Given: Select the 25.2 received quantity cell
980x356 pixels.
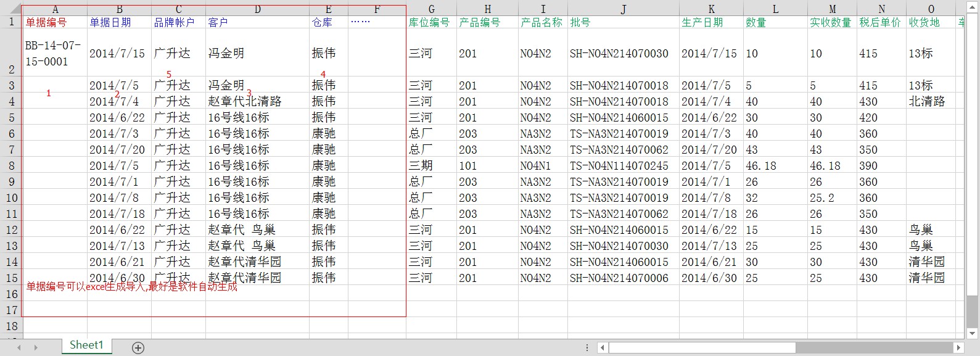Looking at the screenshot, I should point(831,198).
